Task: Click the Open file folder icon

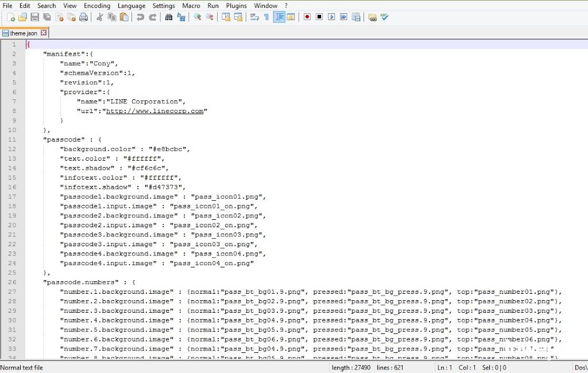Action: click(x=23, y=17)
